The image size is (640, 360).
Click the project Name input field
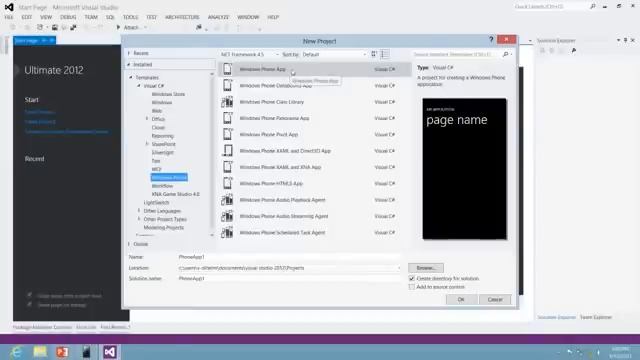289,257
